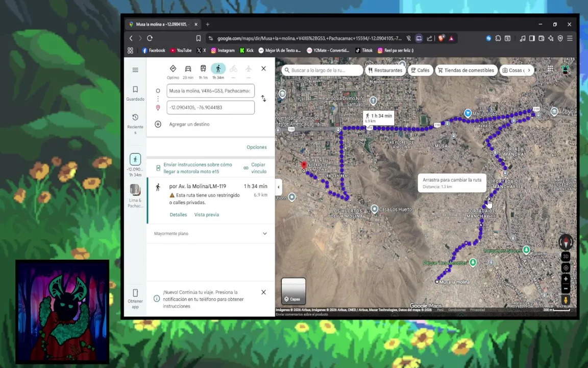Filter by Restaurantes chip
588x368 pixels.
[x=385, y=70]
